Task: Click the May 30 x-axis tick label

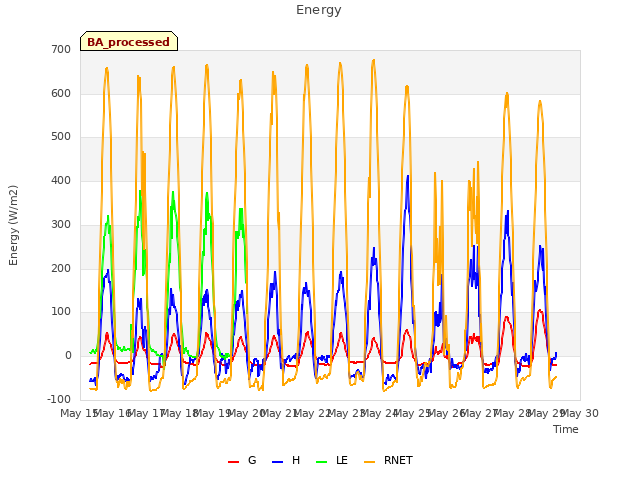Action: [580, 413]
